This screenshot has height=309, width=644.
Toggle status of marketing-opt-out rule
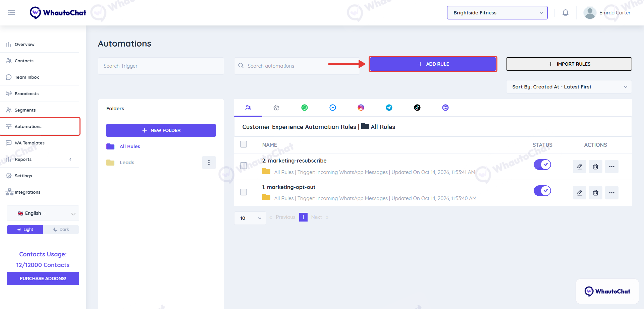click(542, 191)
